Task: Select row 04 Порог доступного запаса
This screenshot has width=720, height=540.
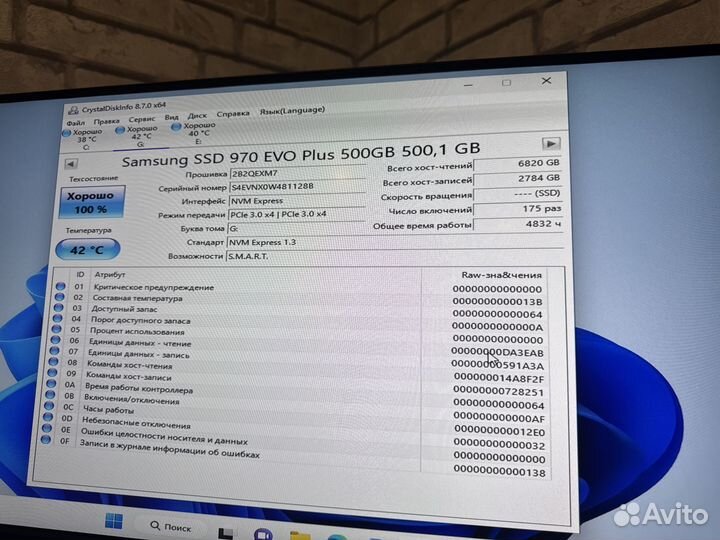Action: 299,322
